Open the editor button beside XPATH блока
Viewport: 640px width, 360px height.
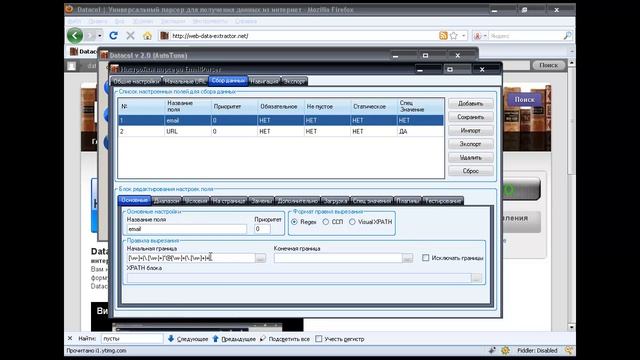[476, 278]
